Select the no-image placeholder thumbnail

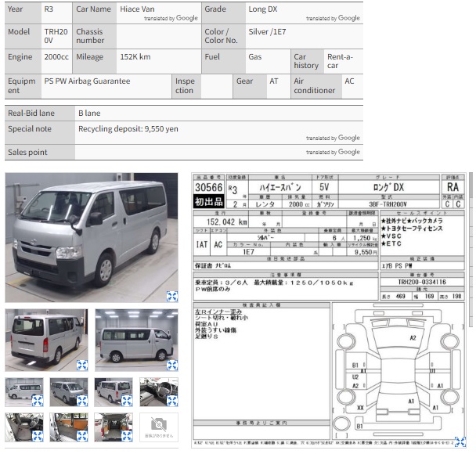159,427
